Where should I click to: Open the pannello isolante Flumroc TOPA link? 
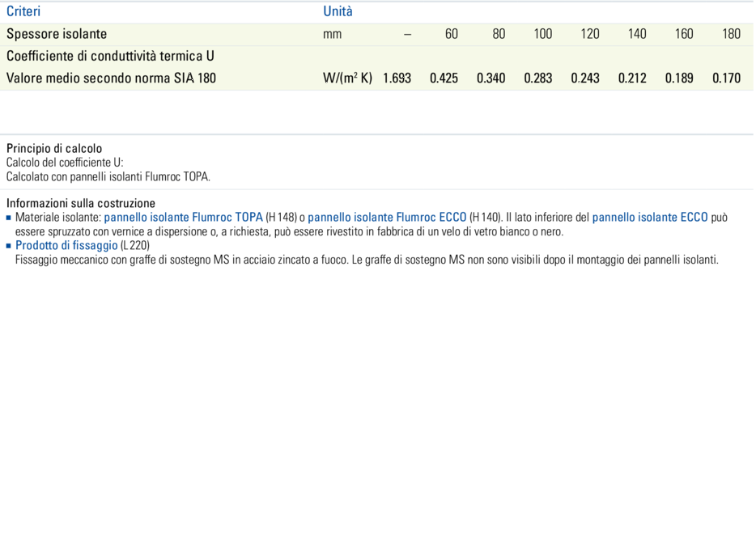184,218
